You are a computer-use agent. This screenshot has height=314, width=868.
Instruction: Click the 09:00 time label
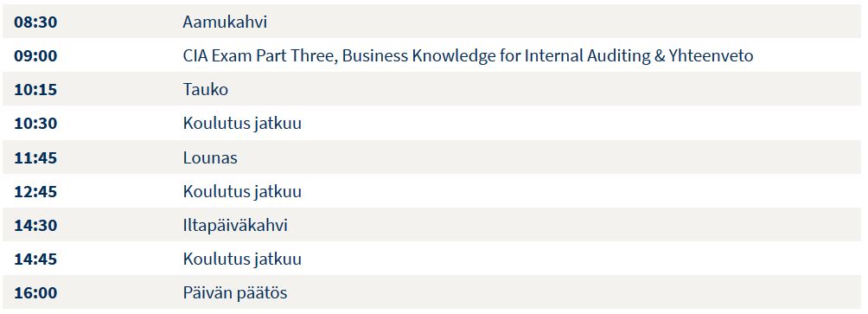click(35, 56)
